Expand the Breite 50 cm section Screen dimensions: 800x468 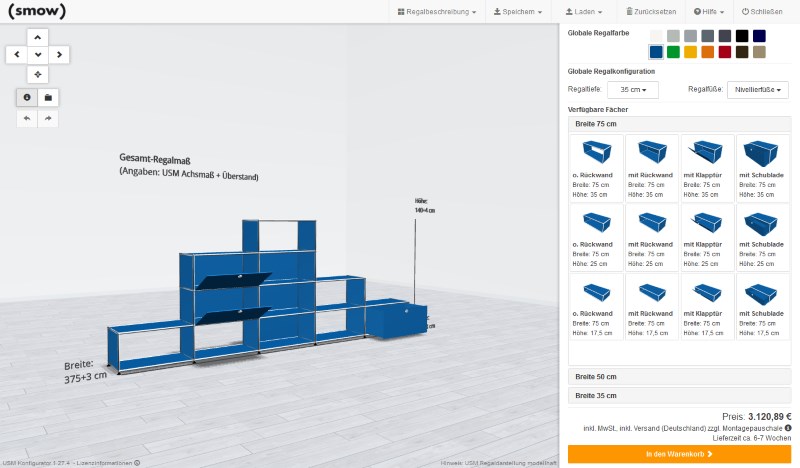pos(679,377)
